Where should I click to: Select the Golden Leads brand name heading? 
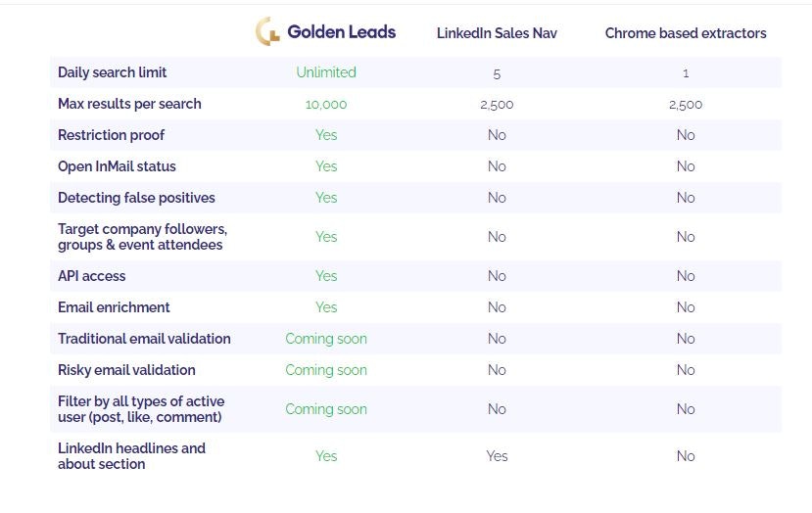tap(341, 32)
